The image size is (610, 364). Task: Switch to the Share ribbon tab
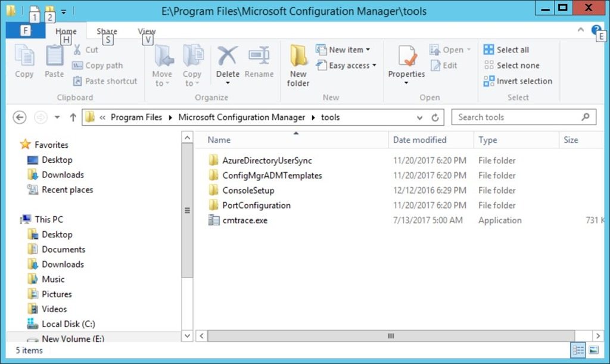tap(107, 31)
